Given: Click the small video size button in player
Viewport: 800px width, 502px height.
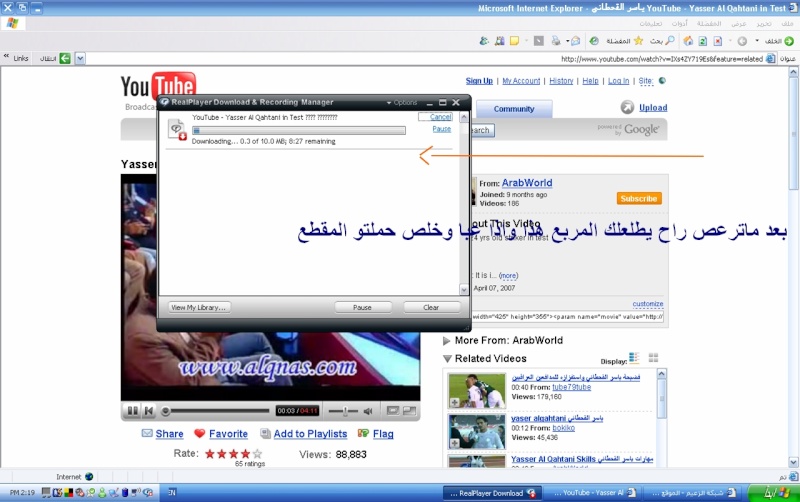Looking at the screenshot, I should coord(392,410).
